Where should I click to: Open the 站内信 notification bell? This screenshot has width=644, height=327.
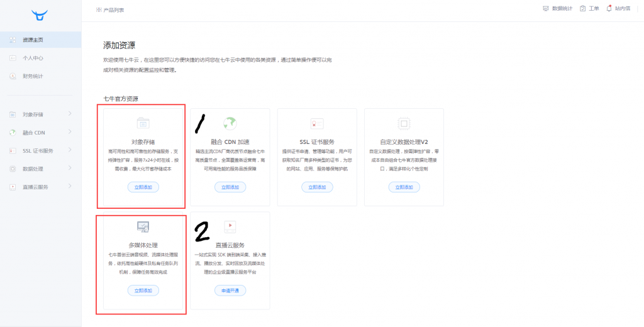[609, 8]
